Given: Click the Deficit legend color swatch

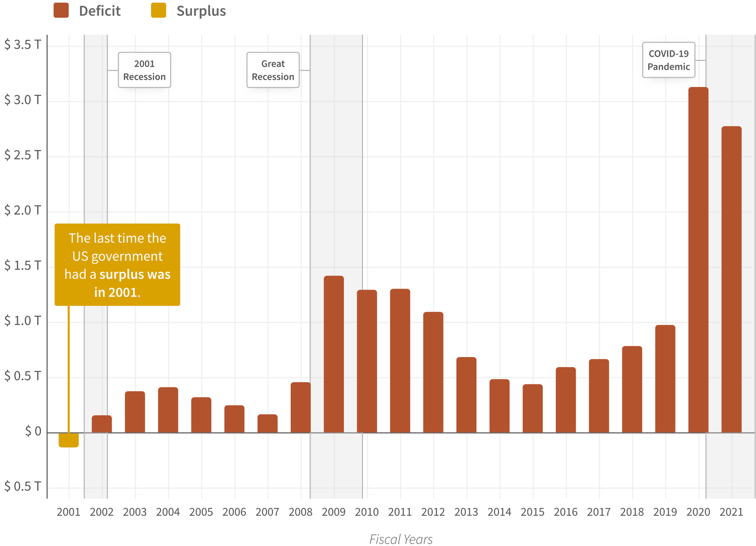Looking at the screenshot, I should click(61, 10).
